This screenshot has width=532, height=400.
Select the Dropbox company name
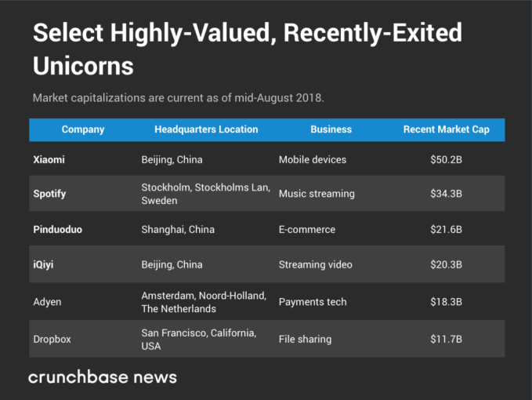[x=52, y=340]
